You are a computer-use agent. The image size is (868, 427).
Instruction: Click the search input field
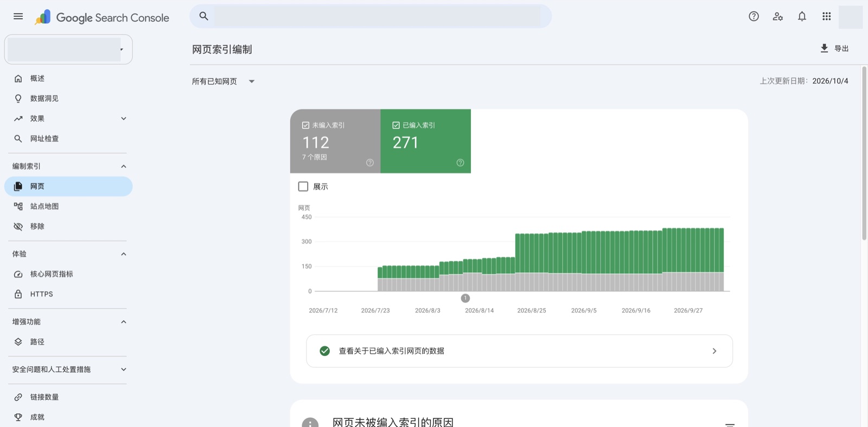(377, 16)
